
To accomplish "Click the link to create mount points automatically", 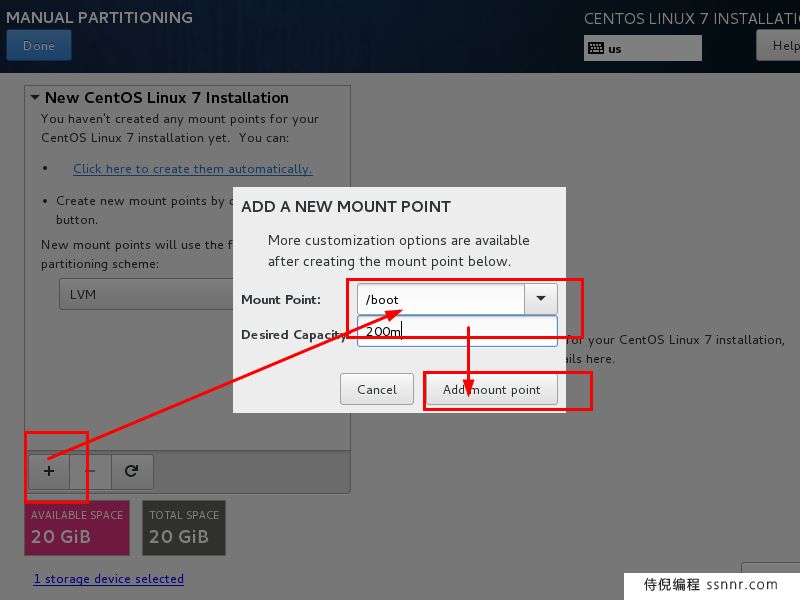I will [192, 169].
